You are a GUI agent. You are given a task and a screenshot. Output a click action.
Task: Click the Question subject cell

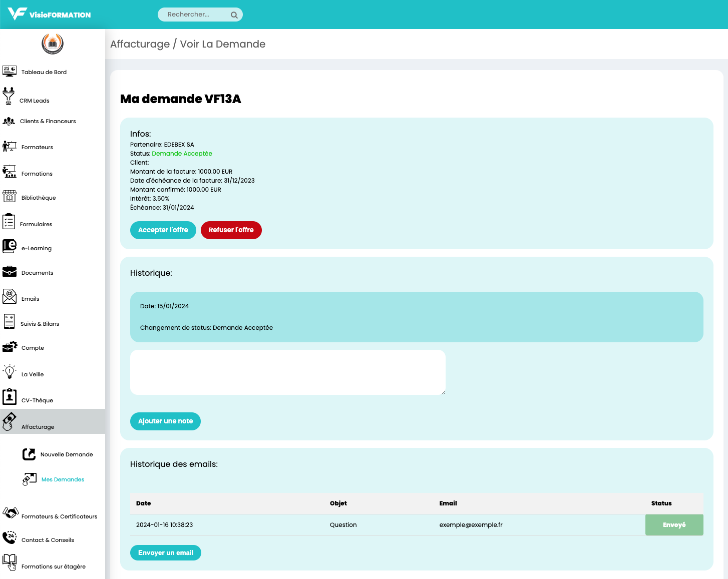point(343,525)
